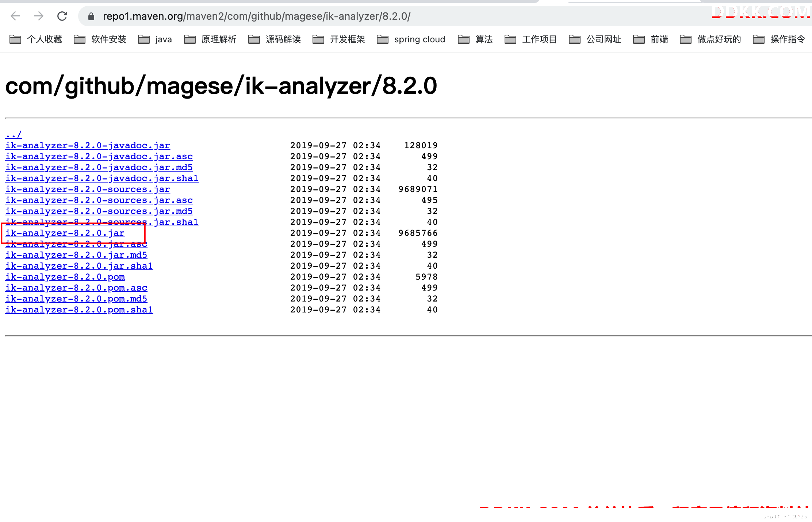Open the java bookmark folder
The height and width of the screenshot is (522, 812).
(x=155, y=39)
